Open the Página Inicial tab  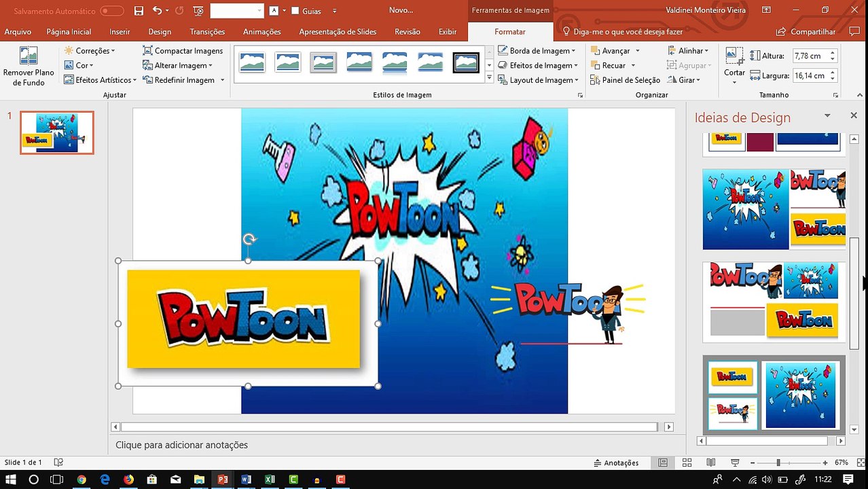(69, 32)
